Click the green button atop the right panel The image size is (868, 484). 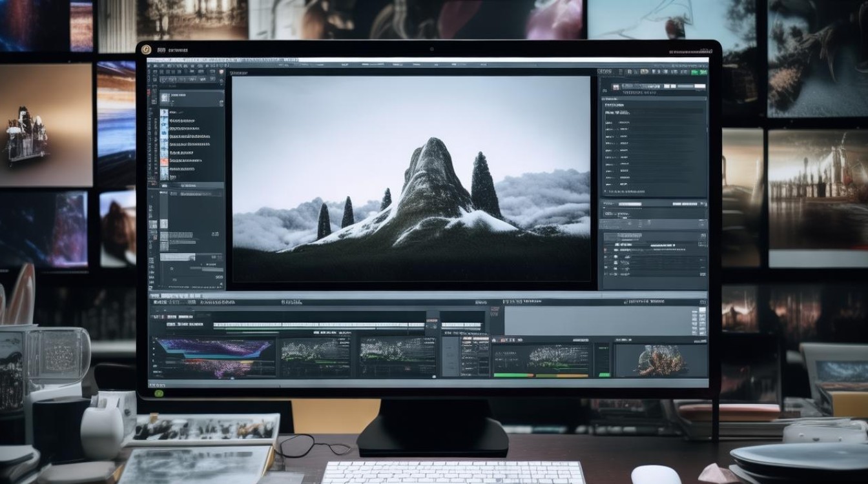698,72
